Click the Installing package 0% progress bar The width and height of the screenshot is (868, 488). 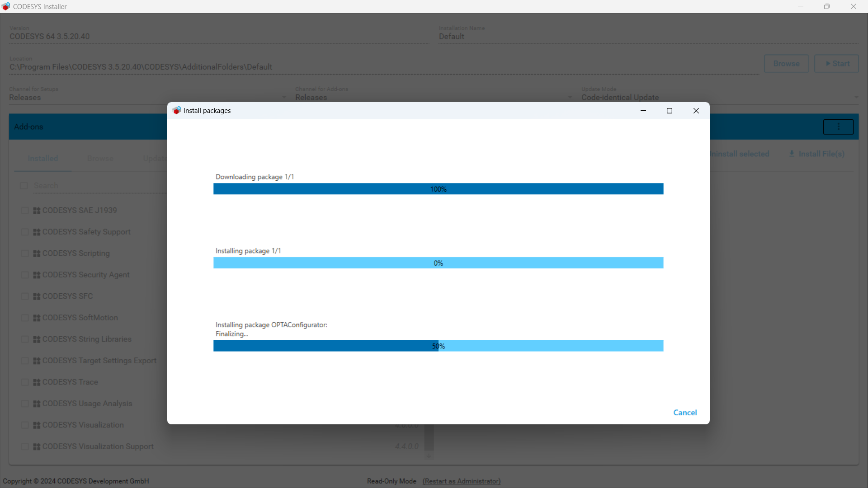pyautogui.click(x=438, y=263)
